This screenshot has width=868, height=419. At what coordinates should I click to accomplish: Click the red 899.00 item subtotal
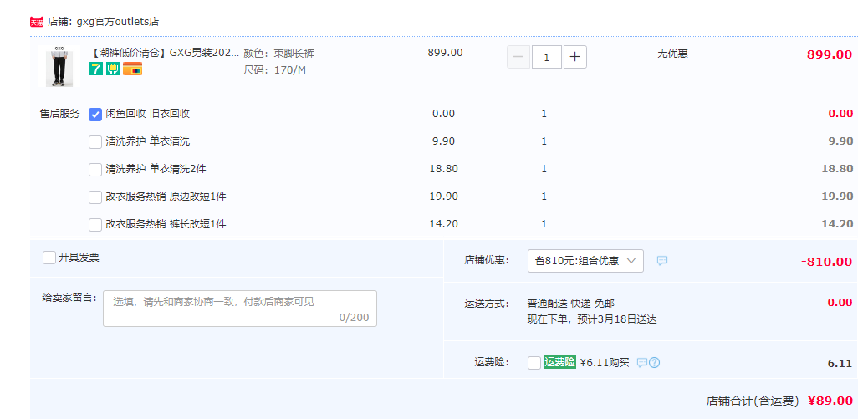click(x=830, y=54)
